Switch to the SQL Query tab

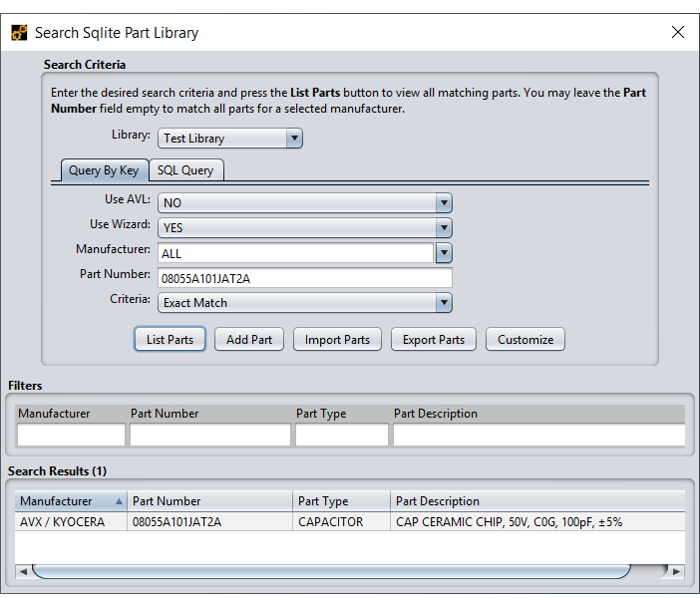[185, 170]
